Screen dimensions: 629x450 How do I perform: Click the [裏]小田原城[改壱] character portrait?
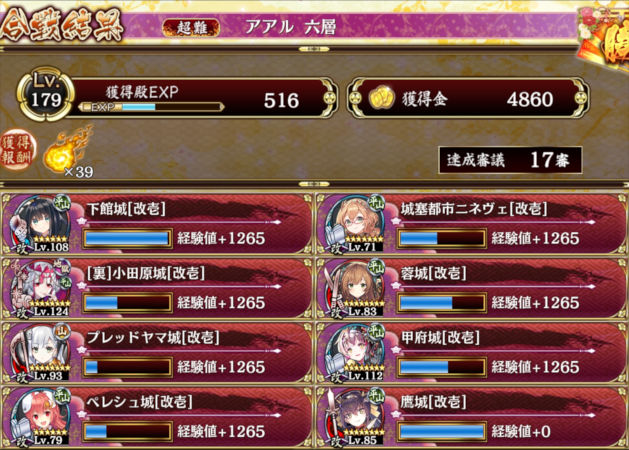[x=40, y=289]
